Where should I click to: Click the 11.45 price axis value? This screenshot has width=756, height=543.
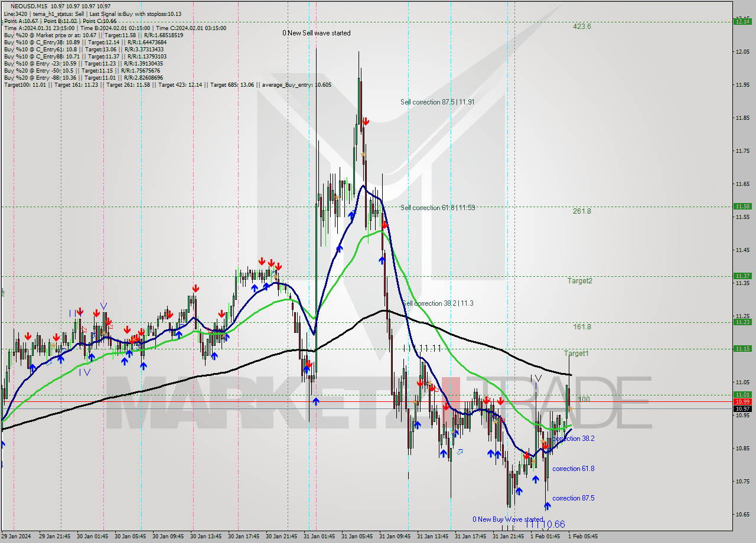click(x=742, y=250)
